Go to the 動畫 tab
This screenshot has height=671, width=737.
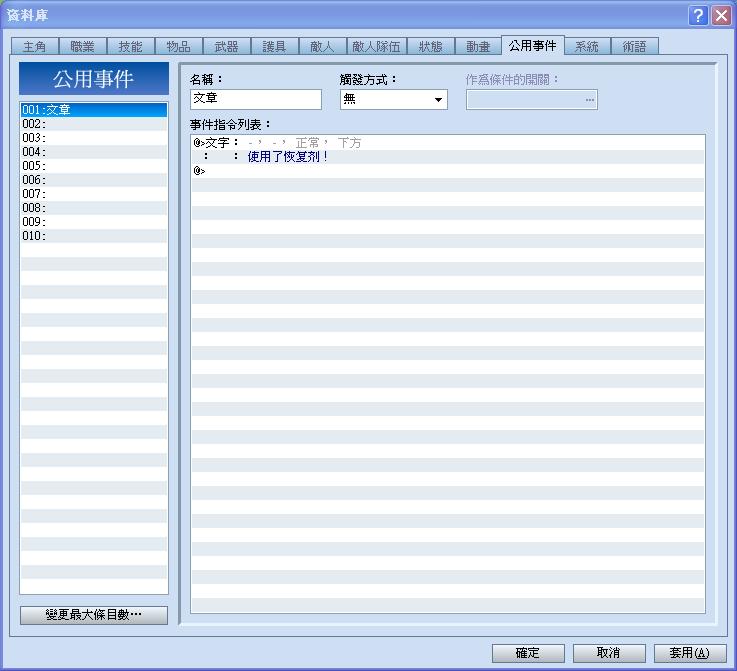pyautogui.click(x=478, y=46)
